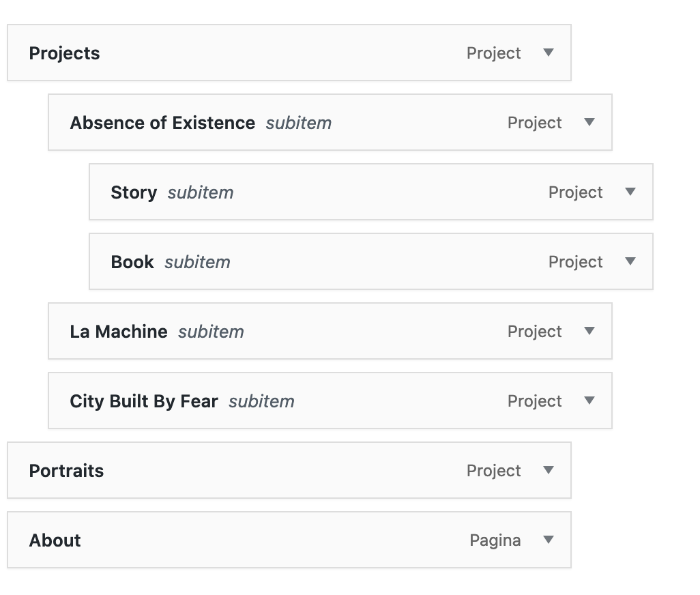Click the subitem label beside La Machine
The width and height of the screenshot is (700, 595).
pos(211,332)
